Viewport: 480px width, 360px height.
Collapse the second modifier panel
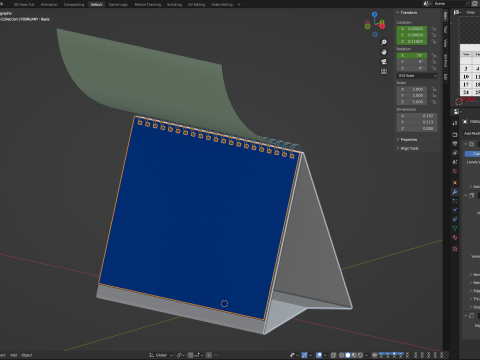pos(466,195)
